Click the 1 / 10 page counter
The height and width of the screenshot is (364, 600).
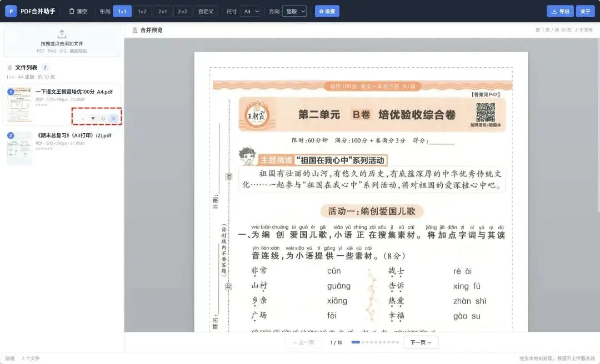336,342
